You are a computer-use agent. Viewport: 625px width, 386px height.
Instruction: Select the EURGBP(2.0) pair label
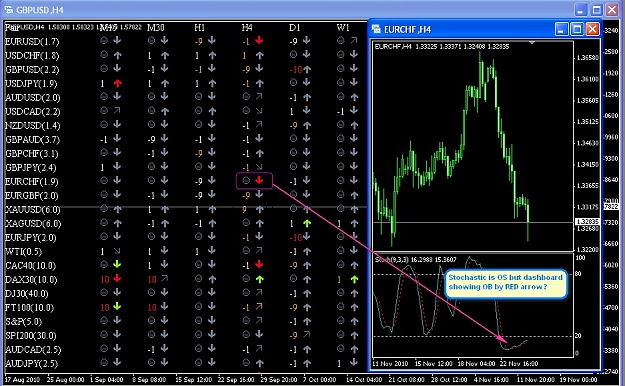click(31, 196)
